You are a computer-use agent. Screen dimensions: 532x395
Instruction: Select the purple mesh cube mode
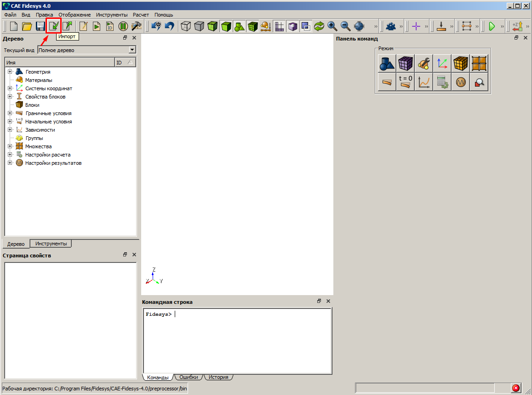[405, 64]
